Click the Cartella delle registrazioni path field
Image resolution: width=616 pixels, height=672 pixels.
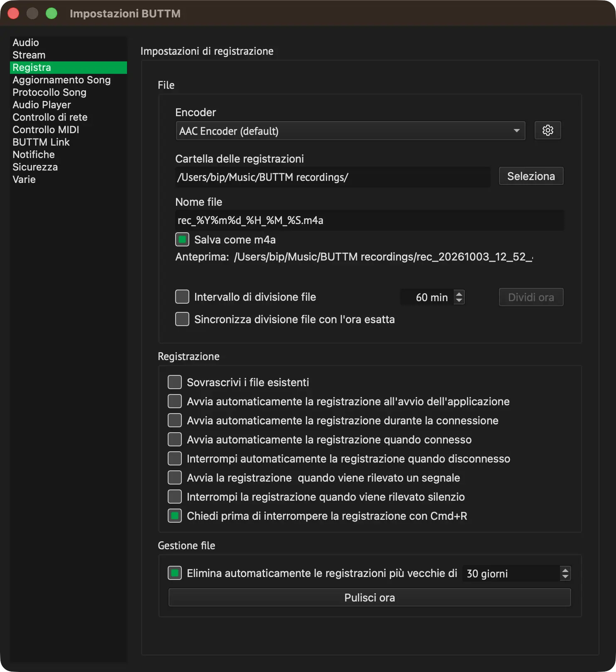(x=333, y=177)
